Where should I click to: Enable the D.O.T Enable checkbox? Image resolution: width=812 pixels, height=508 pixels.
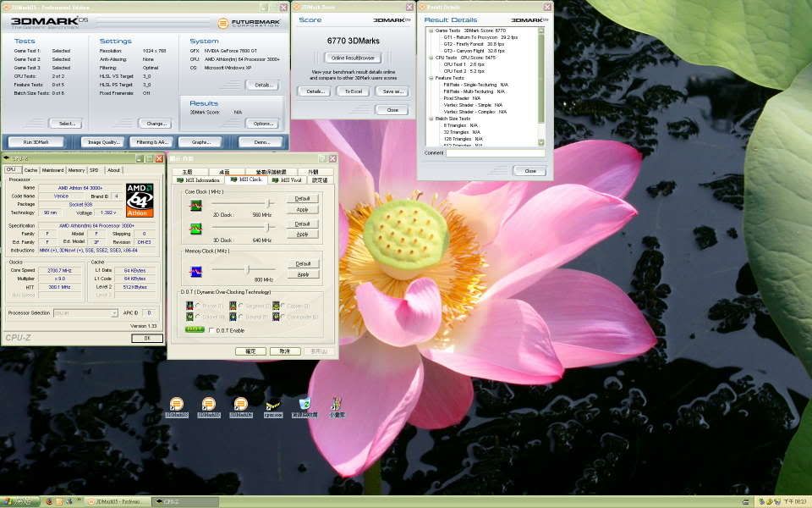click(x=211, y=330)
